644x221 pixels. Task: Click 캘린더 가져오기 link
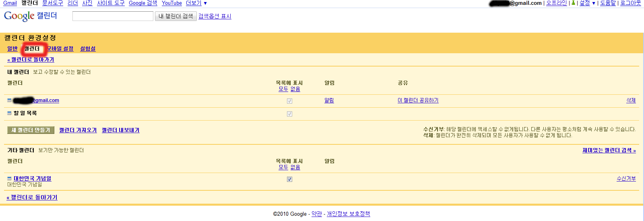tap(78, 130)
